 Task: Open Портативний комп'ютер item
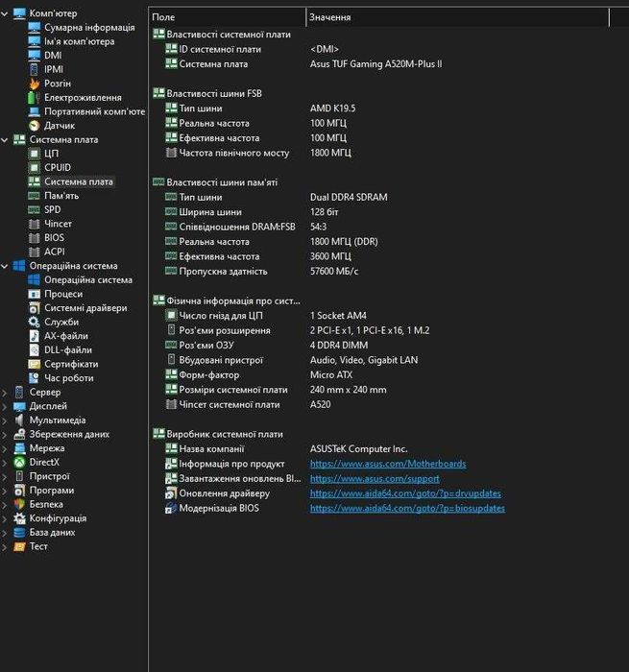pos(94,111)
